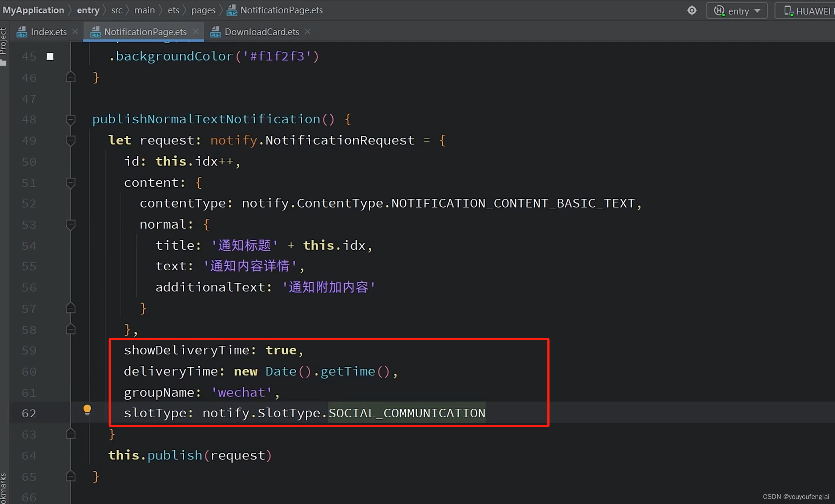Click this.publish(request) on line 64

(190, 455)
